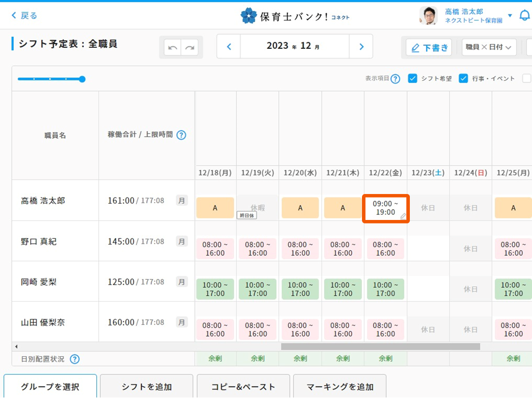Click the 戻る back link
Image resolution: width=532 pixels, height=399 pixels.
[24, 15]
